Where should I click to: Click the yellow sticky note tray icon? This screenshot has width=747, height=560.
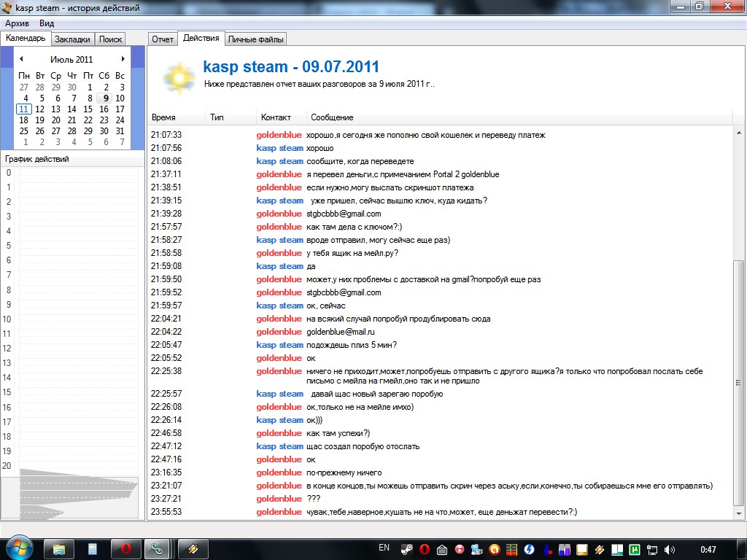tap(581, 550)
